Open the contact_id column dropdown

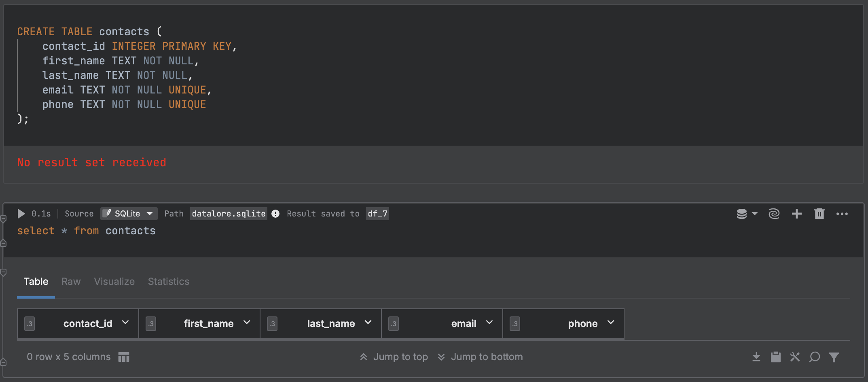tap(125, 323)
